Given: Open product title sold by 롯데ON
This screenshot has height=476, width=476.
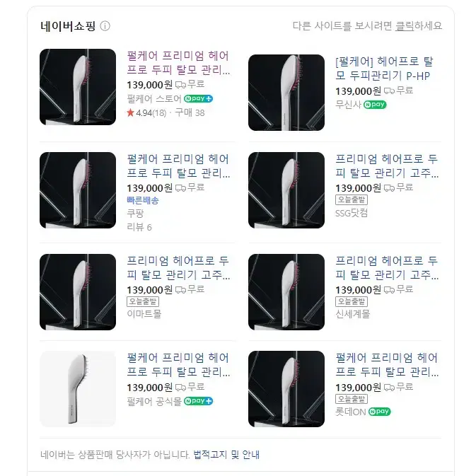Looking at the screenshot, I should coord(387,364).
